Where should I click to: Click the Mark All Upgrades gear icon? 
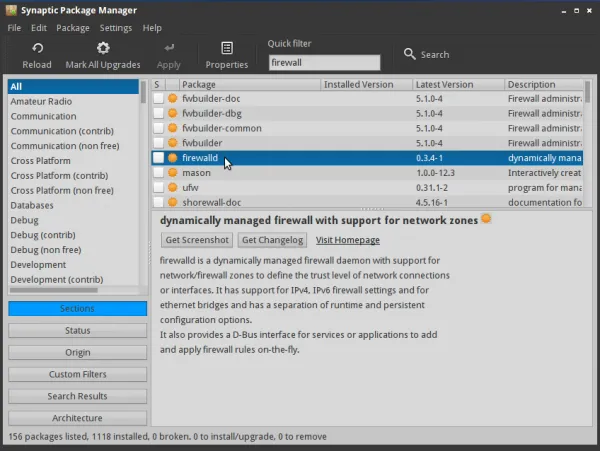(103, 48)
